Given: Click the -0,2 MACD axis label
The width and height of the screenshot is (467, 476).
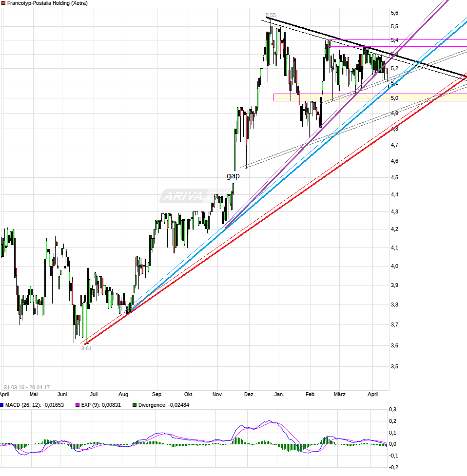Looking at the screenshot, I should pos(392,468).
